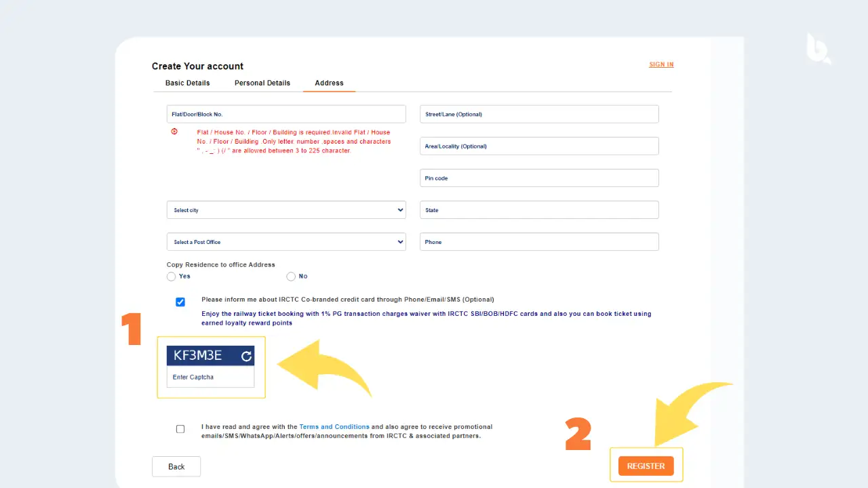Focus the Pin code field
Viewport: 868px width, 488px height.
[539, 178]
